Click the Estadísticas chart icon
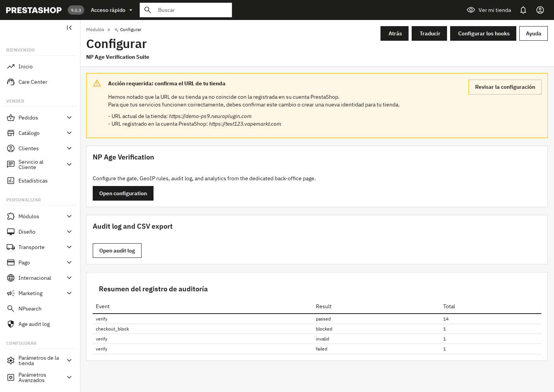 coord(11,181)
